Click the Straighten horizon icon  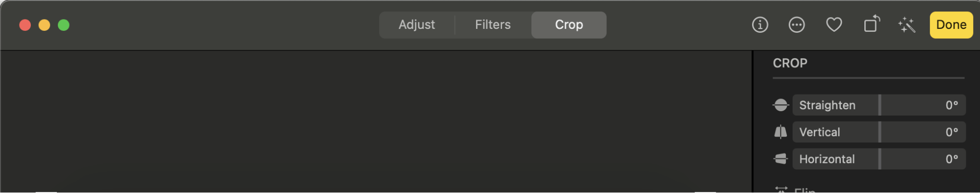point(780,105)
